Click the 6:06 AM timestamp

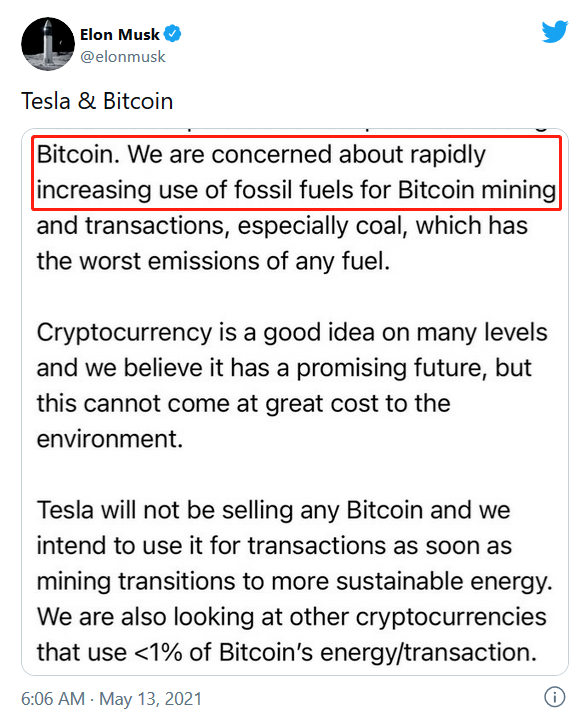coord(53,698)
